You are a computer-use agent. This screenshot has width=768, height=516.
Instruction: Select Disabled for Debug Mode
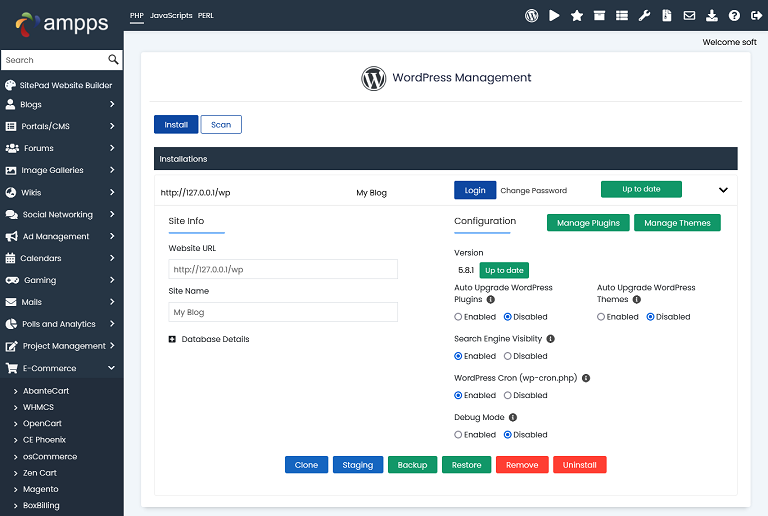[x=507, y=435]
